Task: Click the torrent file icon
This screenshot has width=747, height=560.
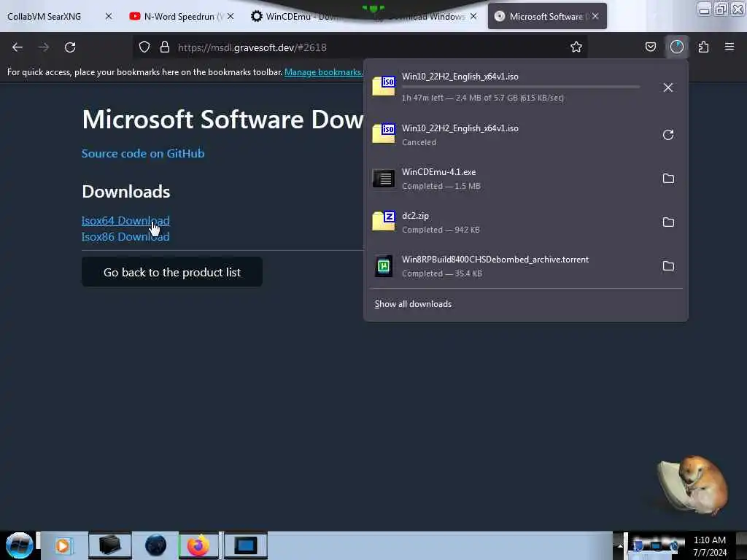Action: pyautogui.click(x=384, y=266)
